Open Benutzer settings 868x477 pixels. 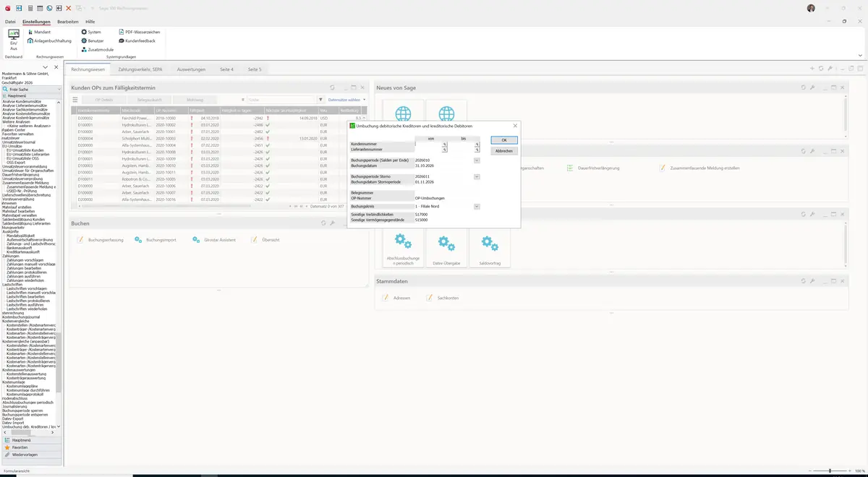tap(92, 40)
